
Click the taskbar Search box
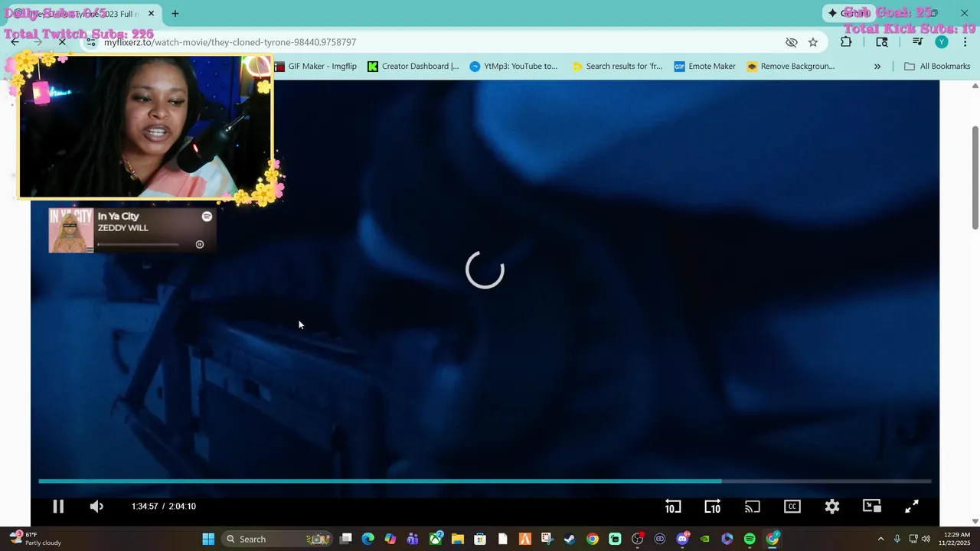pyautogui.click(x=276, y=539)
